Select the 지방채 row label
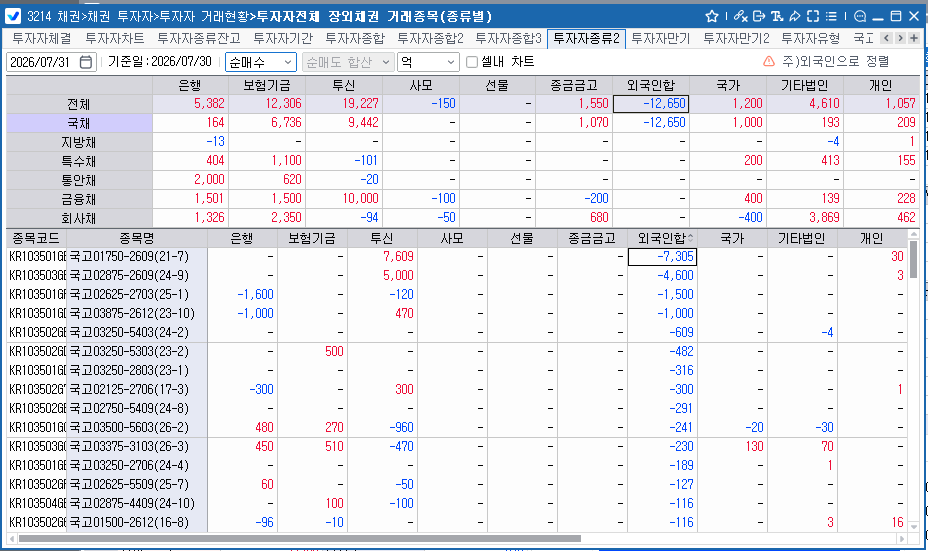 coord(79,142)
